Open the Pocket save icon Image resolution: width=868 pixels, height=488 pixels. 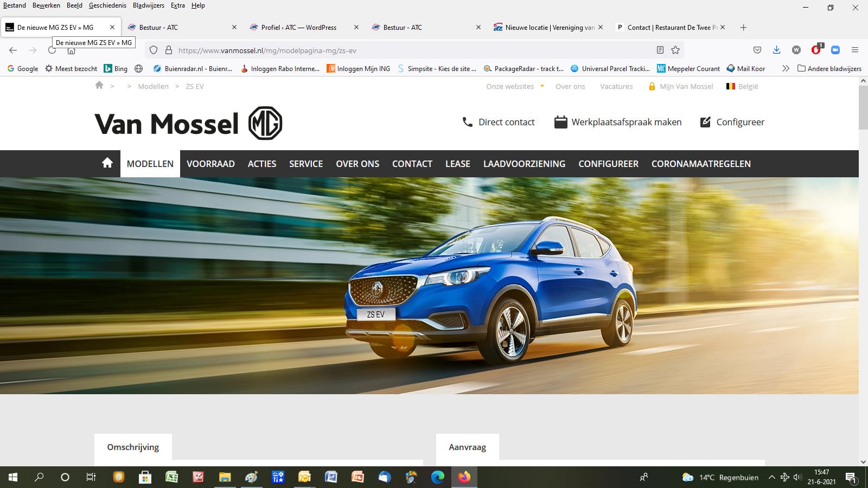(757, 50)
